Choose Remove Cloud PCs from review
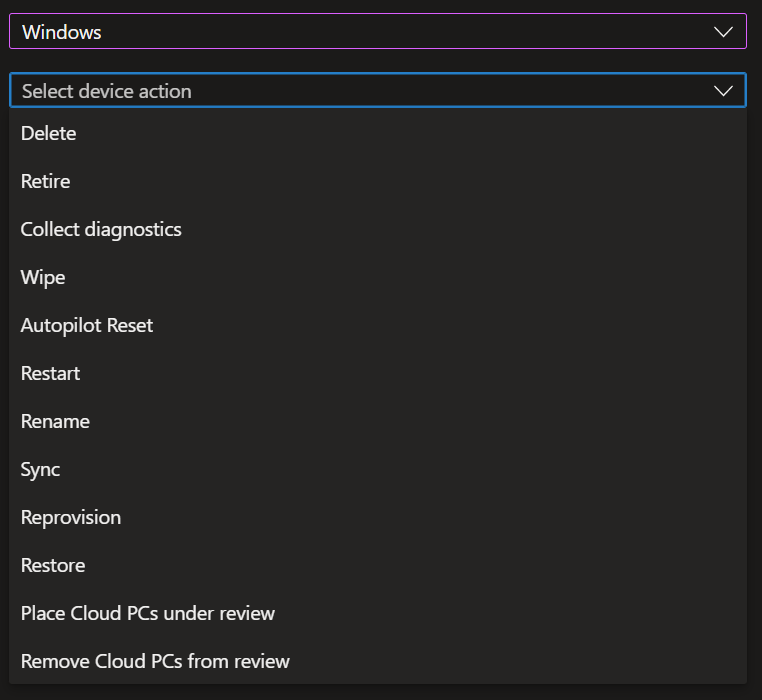This screenshot has width=762, height=700. 378,661
